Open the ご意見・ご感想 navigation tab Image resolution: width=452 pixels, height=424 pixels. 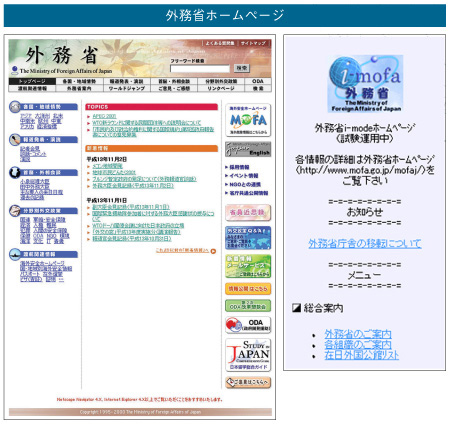tap(174, 88)
